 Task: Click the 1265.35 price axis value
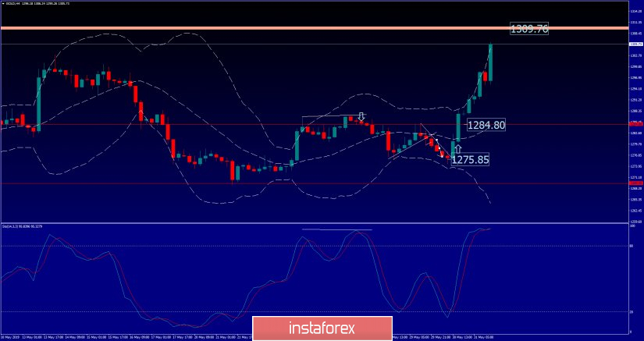pos(635,200)
